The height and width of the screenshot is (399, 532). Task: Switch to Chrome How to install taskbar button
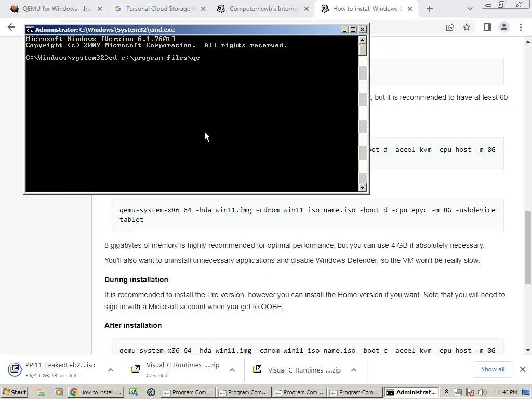click(96, 392)
